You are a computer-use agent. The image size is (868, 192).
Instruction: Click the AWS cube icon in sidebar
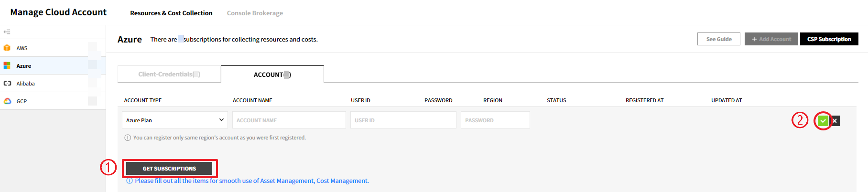click(7, 48)
